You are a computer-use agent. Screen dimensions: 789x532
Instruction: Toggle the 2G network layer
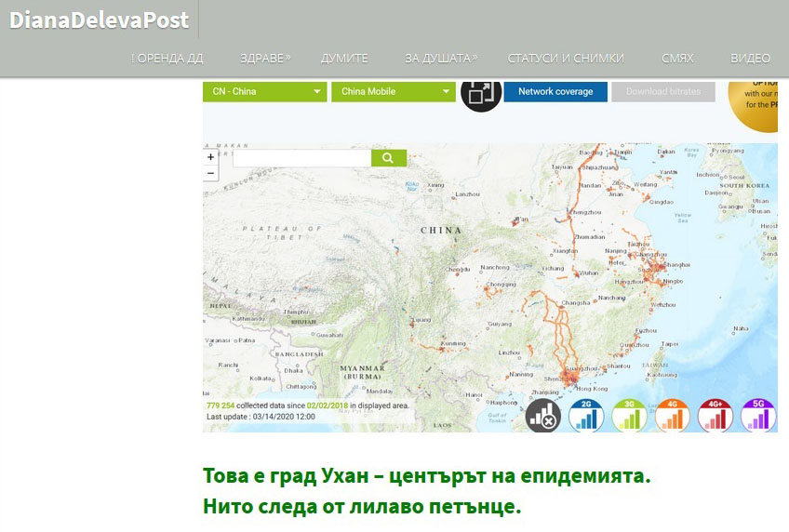tap(587, 416)
